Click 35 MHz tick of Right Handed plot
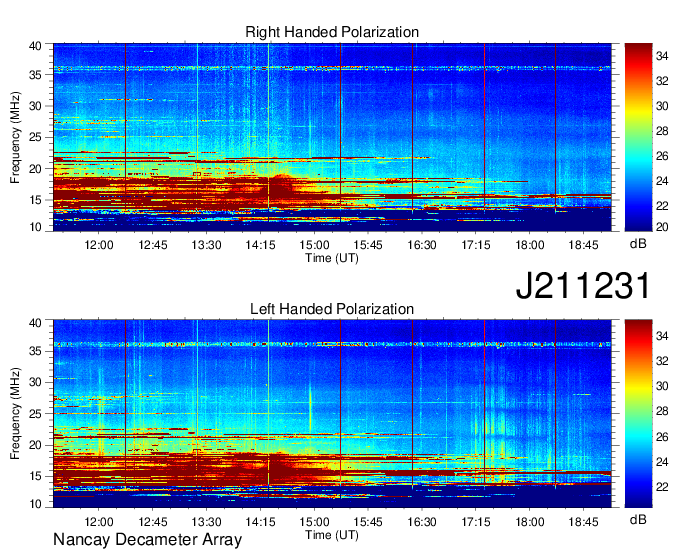 tap(35, 75)
